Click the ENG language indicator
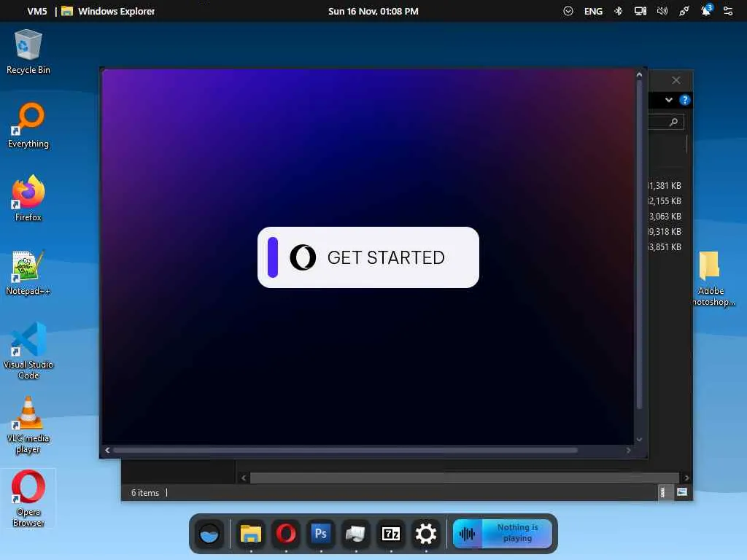Viewport: 747px width, 560px height. tap(593, 11)
